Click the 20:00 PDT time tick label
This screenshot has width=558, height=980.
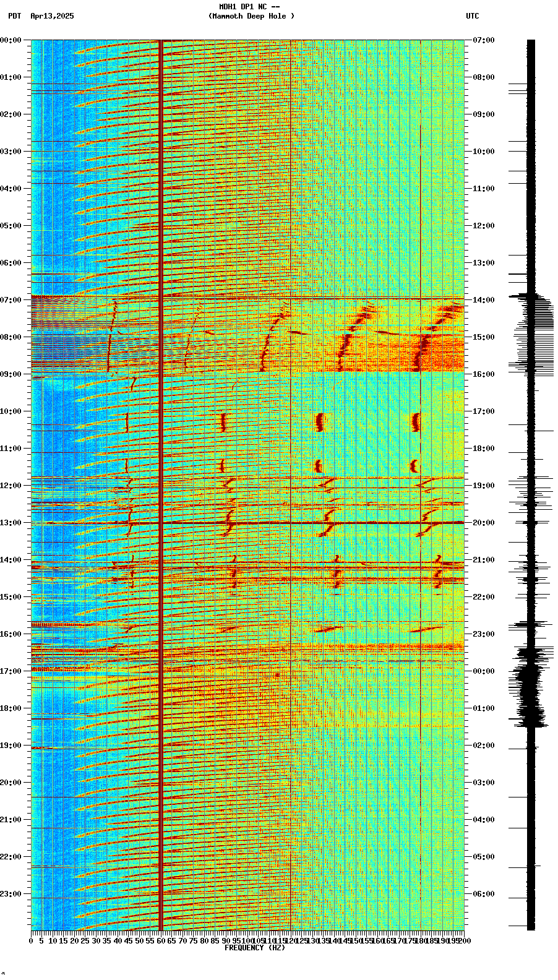click(x=11, y=783)
